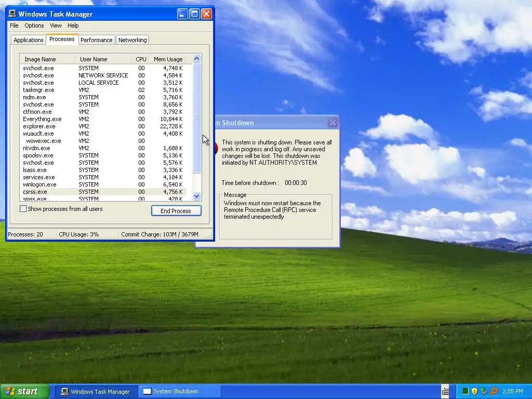
Task: Select svchost.exe using 4,748 K memory
Action: click(103, 68)
